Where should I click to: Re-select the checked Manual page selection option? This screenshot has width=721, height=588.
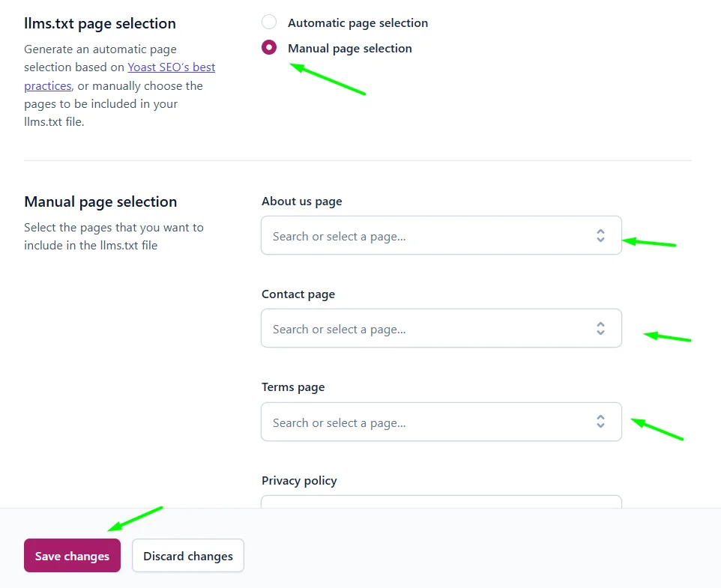[268, 47]
